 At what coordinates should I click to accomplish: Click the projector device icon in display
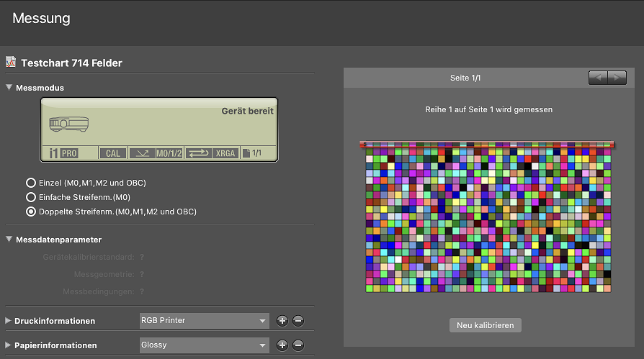click(69, 124)
